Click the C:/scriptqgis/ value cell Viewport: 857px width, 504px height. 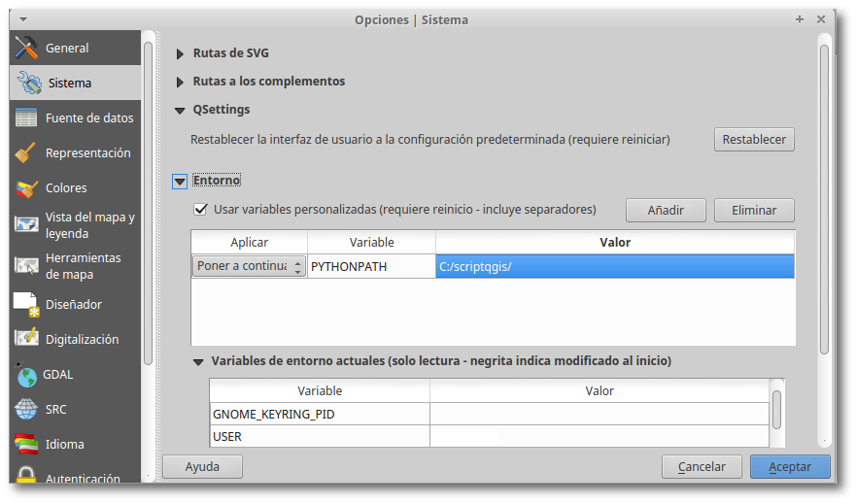click(614, 266)
